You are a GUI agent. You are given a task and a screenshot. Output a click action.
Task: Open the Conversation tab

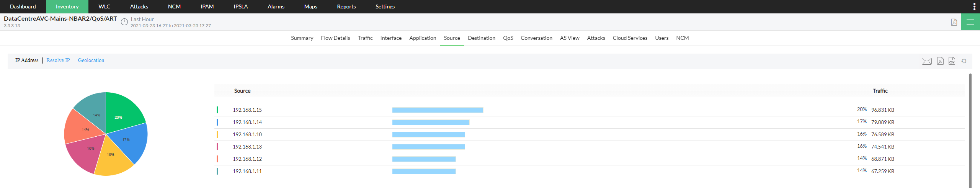536,38
